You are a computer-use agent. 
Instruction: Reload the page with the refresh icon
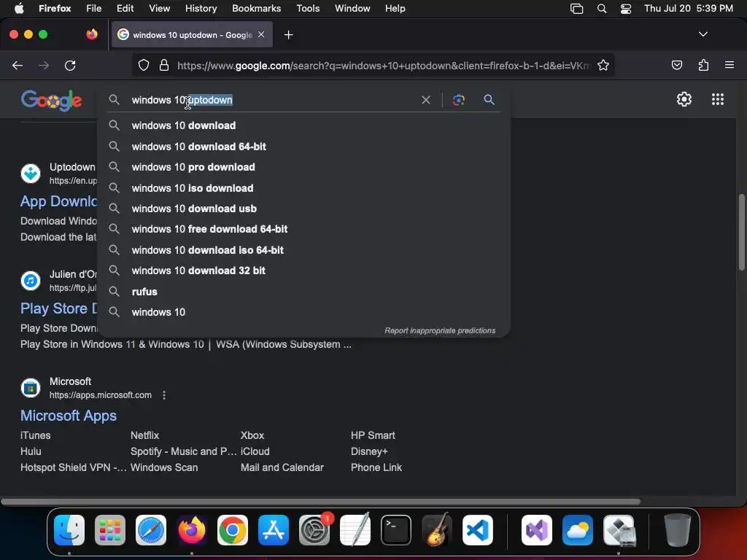70,65
